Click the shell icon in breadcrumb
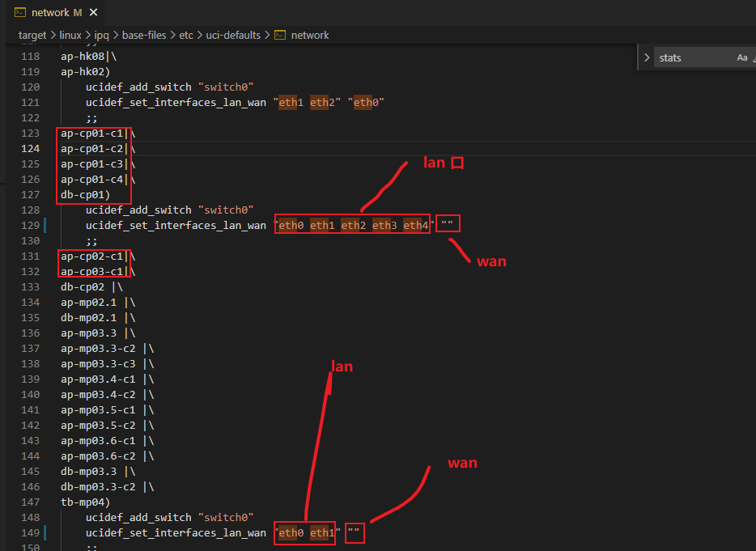This screenshot has height=551, width=756. click(280, 35)
